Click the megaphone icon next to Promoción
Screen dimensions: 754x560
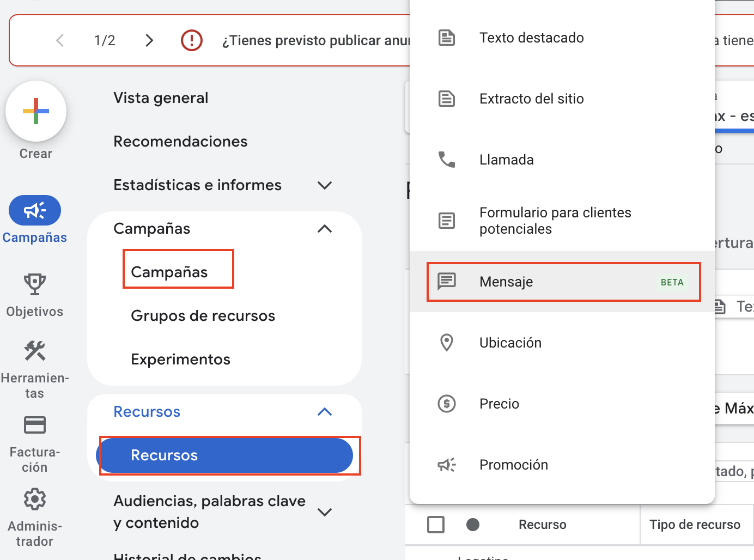446,464
